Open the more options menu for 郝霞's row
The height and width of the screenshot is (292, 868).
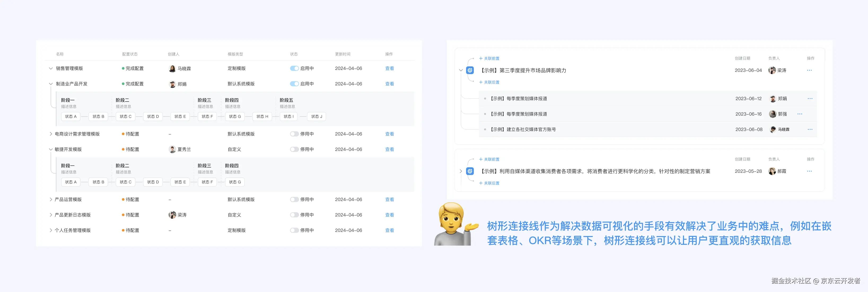809,171
